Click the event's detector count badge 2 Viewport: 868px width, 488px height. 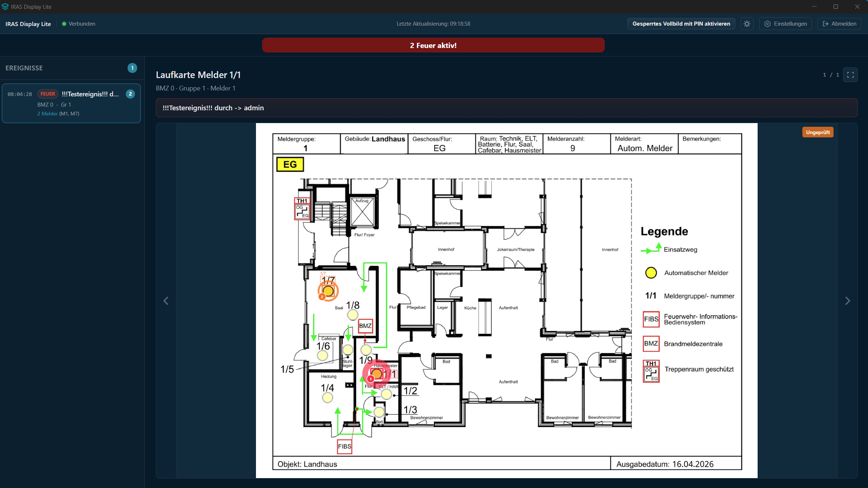[x=130, y=94]
